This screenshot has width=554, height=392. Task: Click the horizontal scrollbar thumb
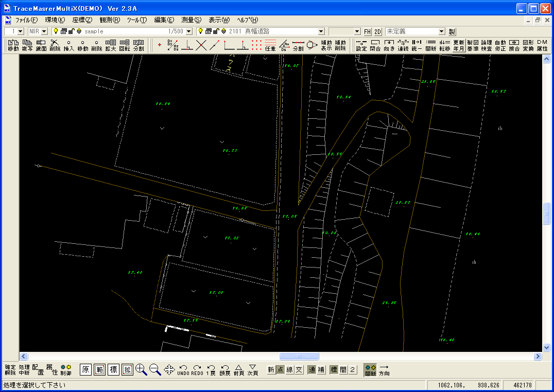point(299,356)
